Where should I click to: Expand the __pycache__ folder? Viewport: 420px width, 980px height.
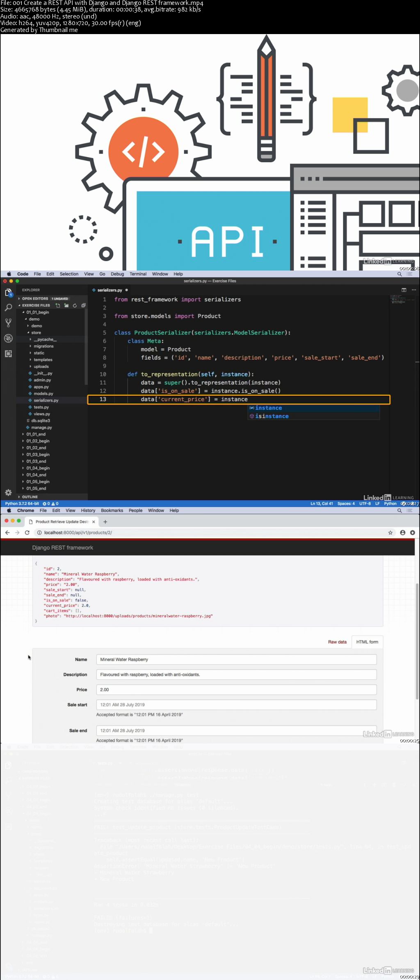click(x=45, y=340)
